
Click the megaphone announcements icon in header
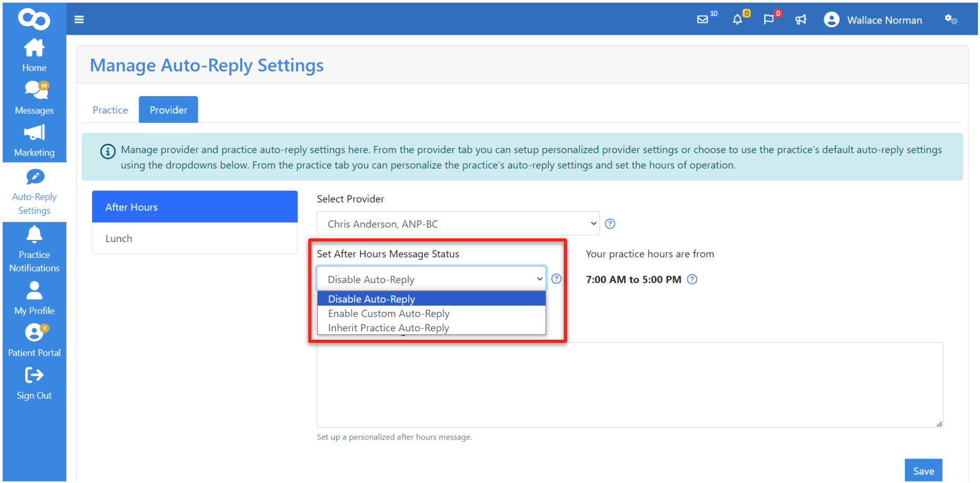(801, 19)
